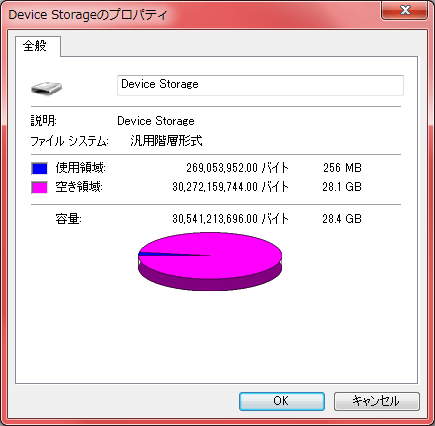Viewport: 435px width, 426px height.
Task: Click the 容量 label
Action: [68, 219]
